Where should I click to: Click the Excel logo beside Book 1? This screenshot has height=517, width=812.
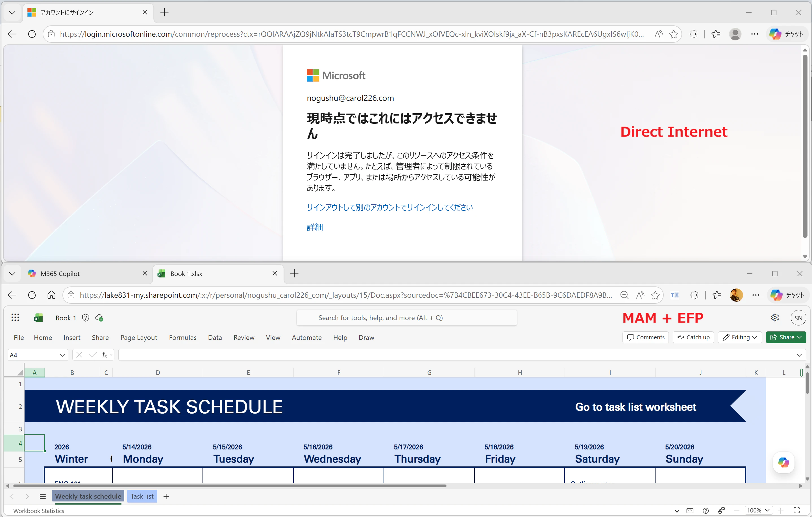[x=38, y=318]
